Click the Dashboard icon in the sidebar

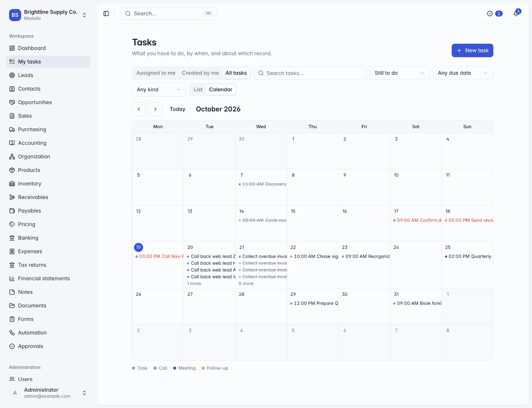pos(12,48)
